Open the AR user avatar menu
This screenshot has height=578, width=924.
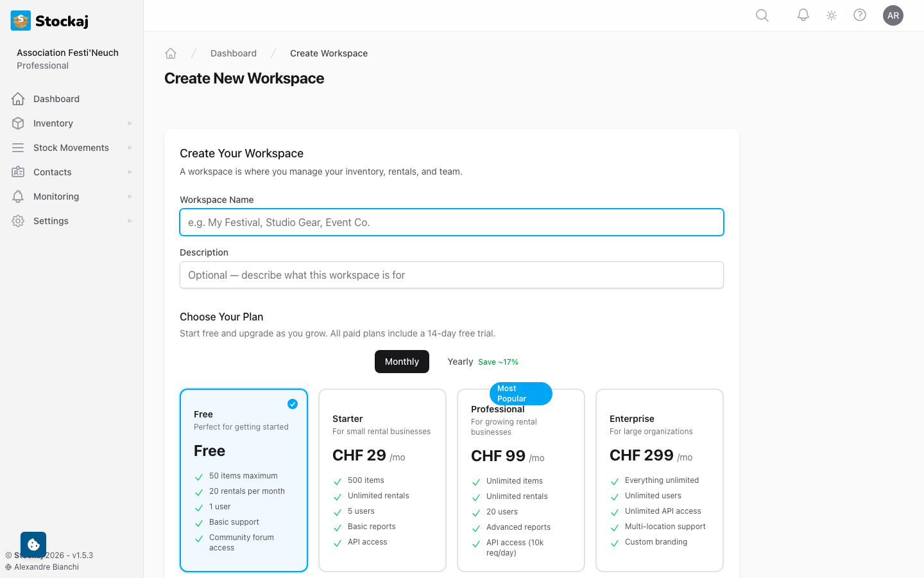[x=893, y=15]
